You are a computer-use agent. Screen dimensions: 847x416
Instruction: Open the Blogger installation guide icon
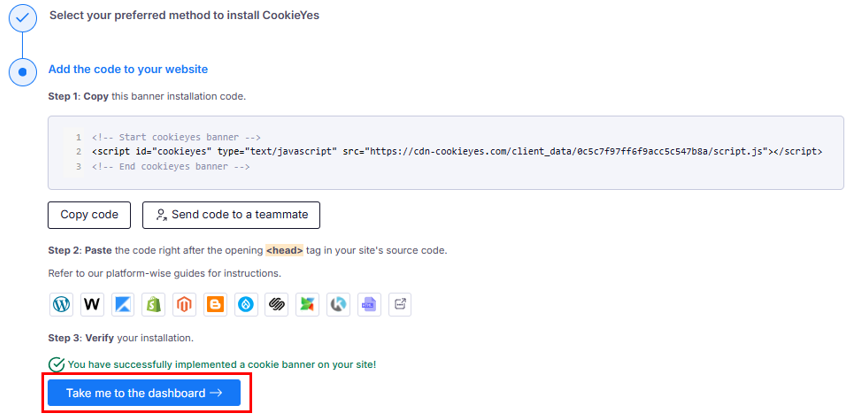[215, 304]
